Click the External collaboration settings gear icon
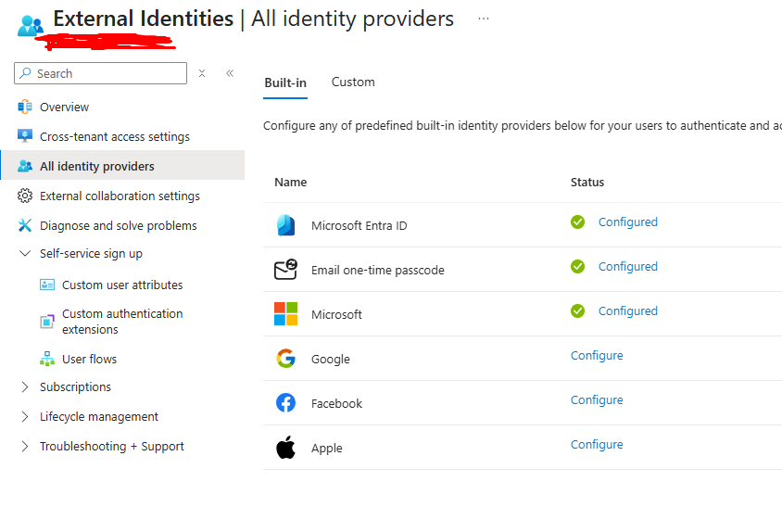Screen dimensions: 782x532 (x=25, y=196)
